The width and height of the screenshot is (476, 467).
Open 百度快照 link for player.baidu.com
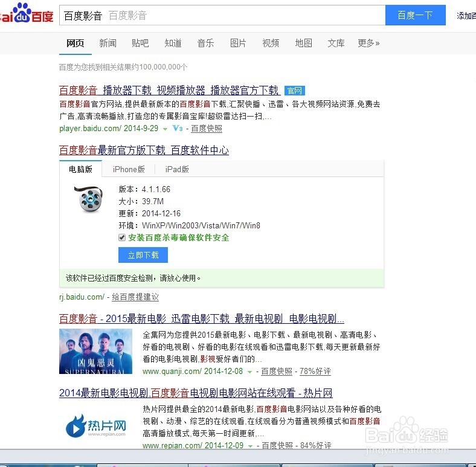tap(207, 129)
